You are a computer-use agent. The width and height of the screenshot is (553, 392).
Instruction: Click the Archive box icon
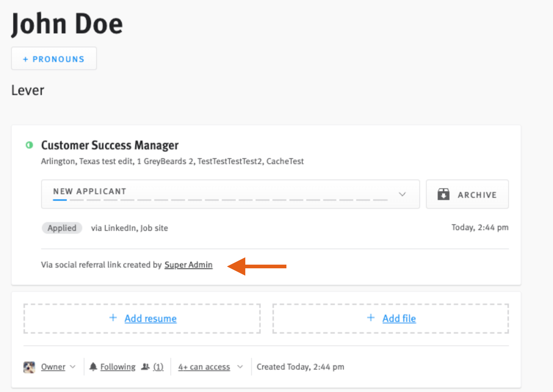coord(444,194)
